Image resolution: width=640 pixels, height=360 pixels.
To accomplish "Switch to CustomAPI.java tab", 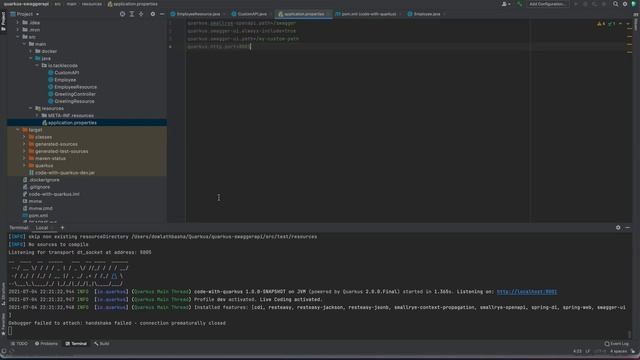I will click(251, 14).
